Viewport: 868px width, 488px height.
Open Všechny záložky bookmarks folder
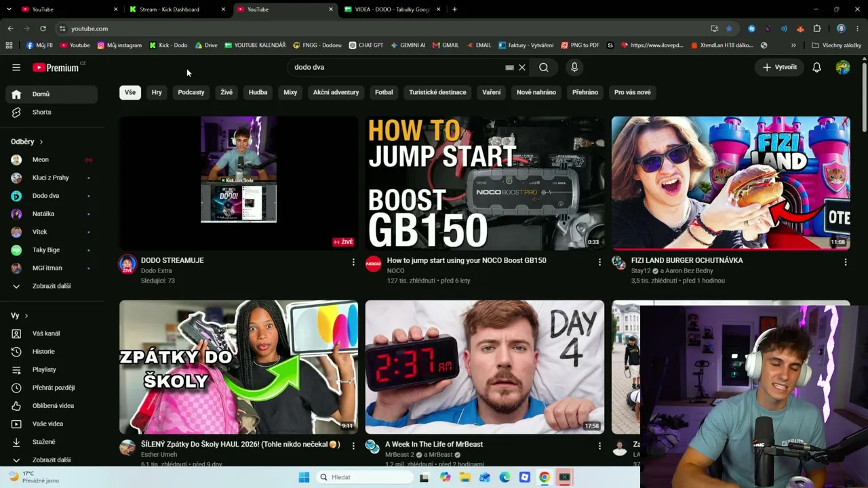click(836, 45)
